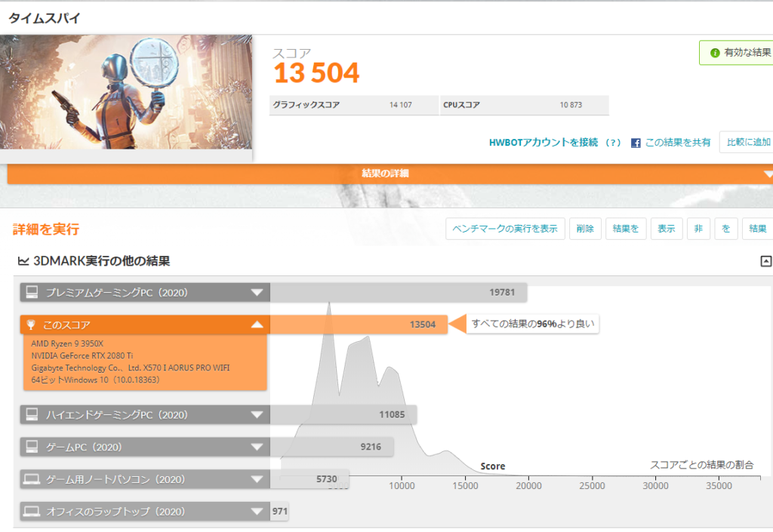Click すべての結果の96%より良い tooltip
773x532 pixels.
[532, 324]
